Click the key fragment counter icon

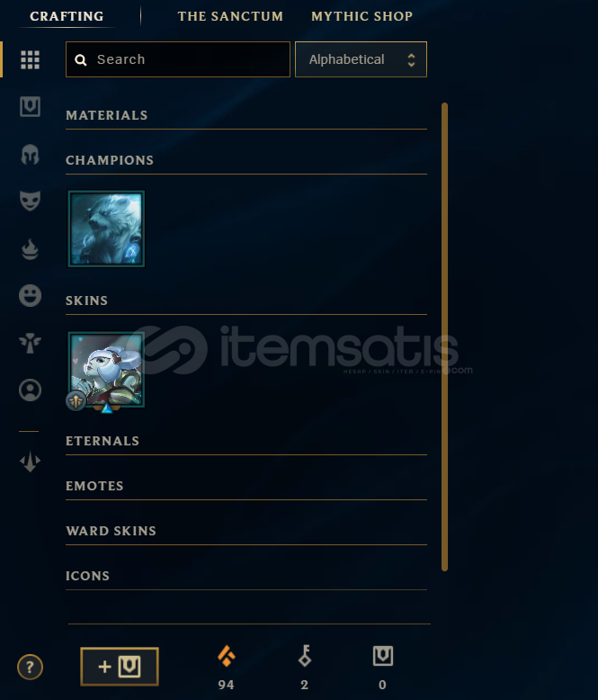(x=305, y=656)
